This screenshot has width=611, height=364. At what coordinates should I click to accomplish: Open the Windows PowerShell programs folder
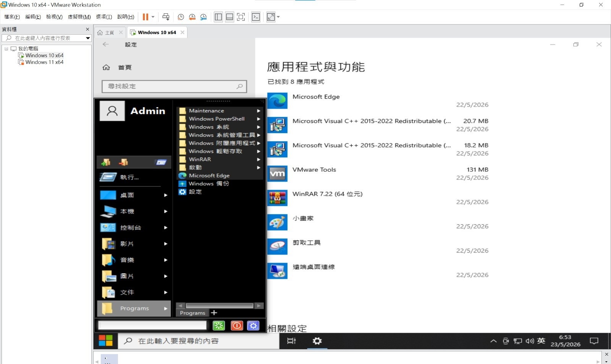pyautogui.click(x=220, y=119)
